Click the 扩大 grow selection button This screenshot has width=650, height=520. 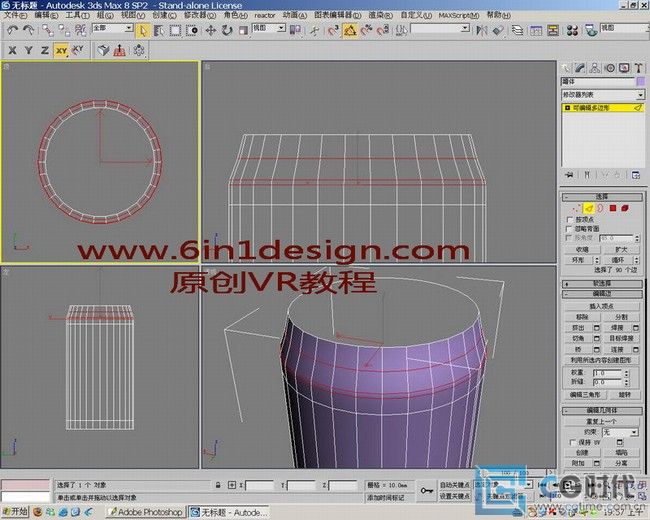pyautogui.click(x=621, y=250)
